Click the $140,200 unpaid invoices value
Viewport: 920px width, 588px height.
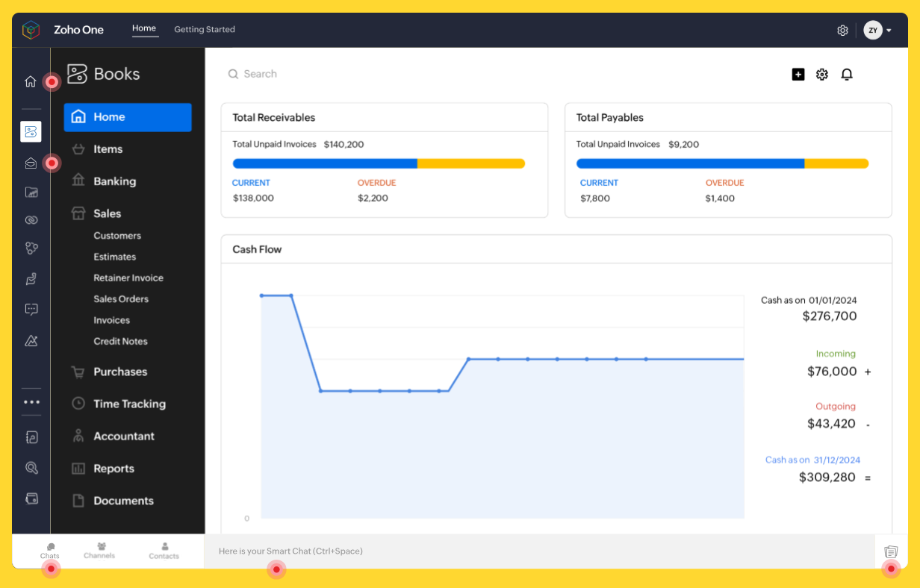coord(344,144)
